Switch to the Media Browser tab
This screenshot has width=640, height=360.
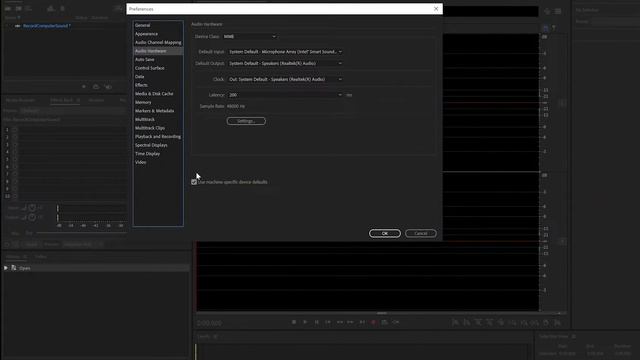click(x=20, y=100)
